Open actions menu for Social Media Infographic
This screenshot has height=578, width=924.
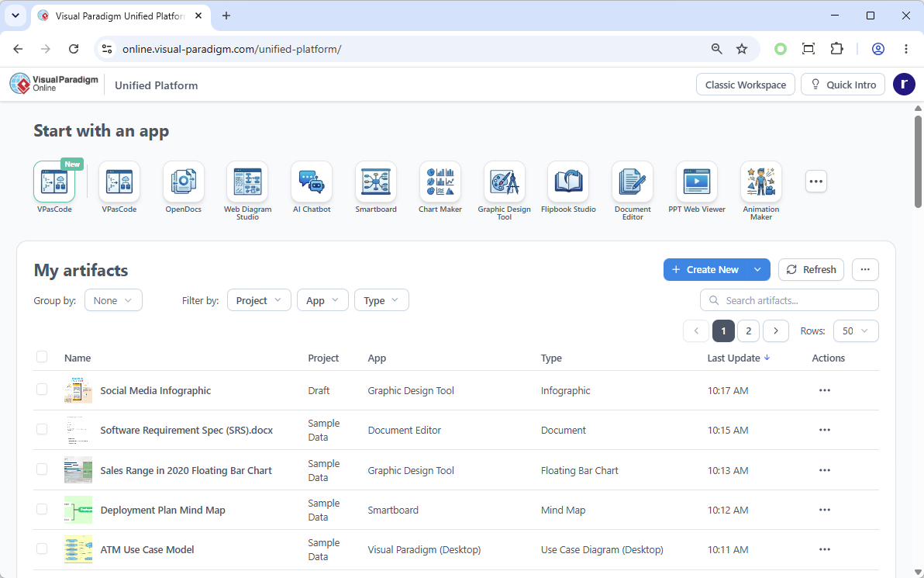click(x=825, y=390)
